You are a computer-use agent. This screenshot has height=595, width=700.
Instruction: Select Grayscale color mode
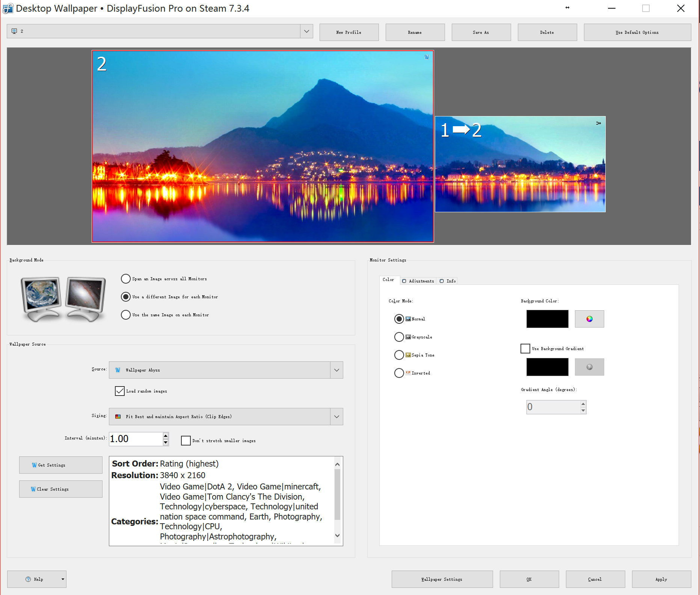pos(399,337)
